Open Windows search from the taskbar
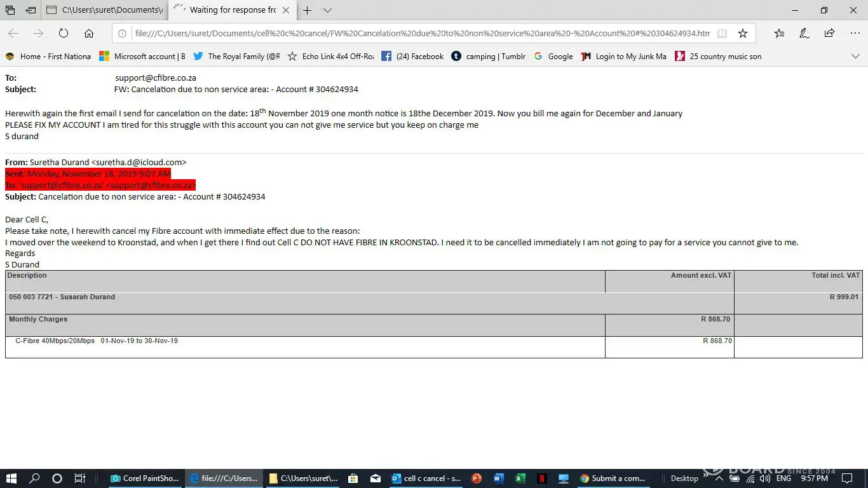Viewport: 868px width, 488px height. 35,478
